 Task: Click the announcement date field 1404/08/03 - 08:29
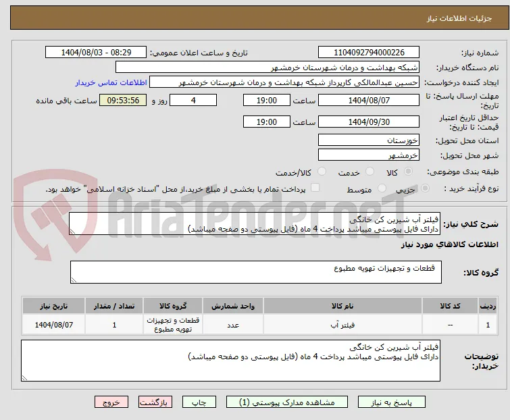[96, 53]
